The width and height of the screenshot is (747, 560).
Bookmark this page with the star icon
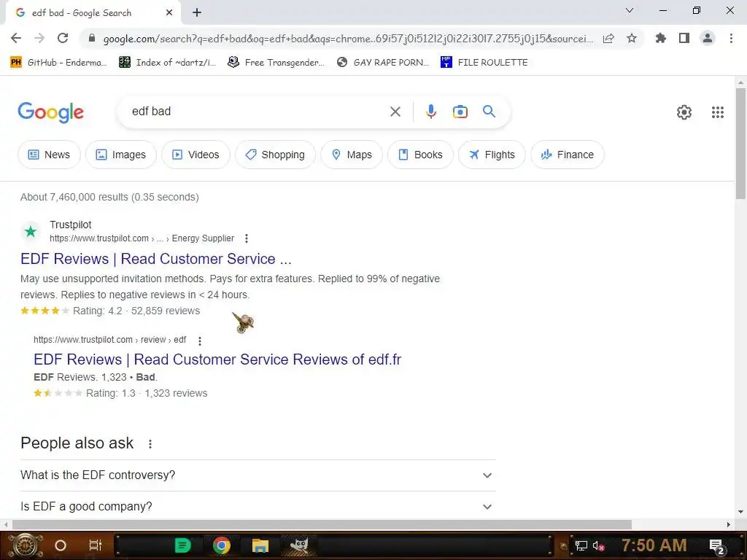632,38
